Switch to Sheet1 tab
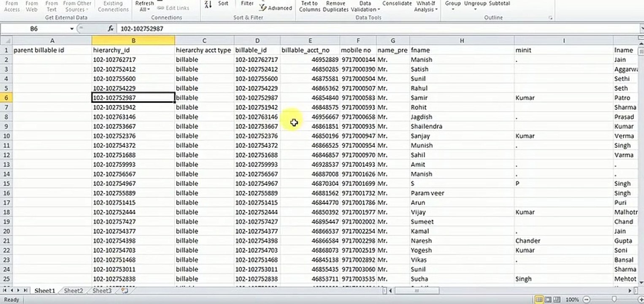This screenshot has width=644, height=304. [x=45, y=290]
